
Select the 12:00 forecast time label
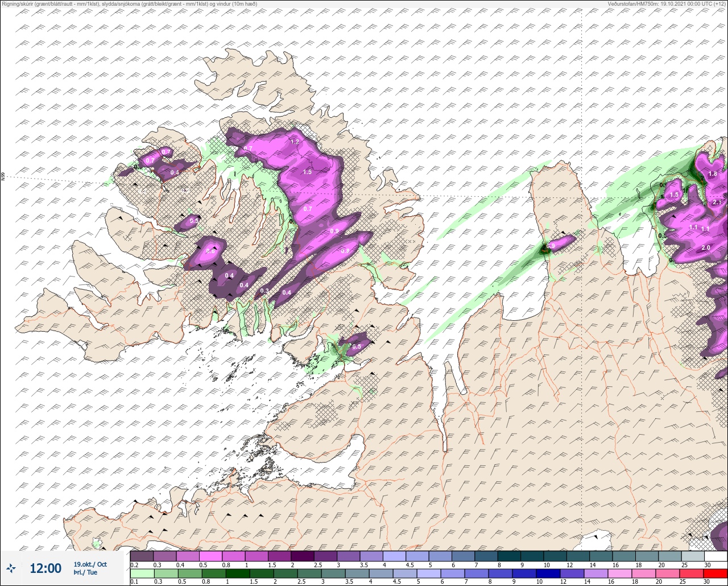(45, 568)
